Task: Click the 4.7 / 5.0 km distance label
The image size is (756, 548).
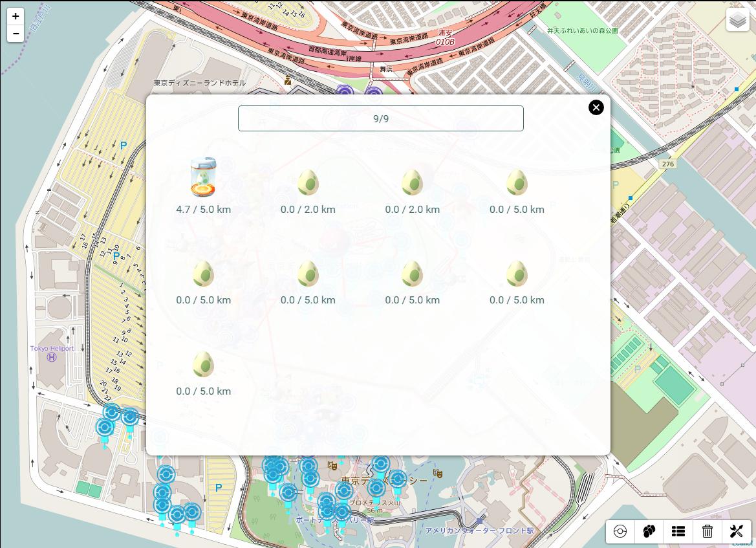Action: [x=204, y=210]
